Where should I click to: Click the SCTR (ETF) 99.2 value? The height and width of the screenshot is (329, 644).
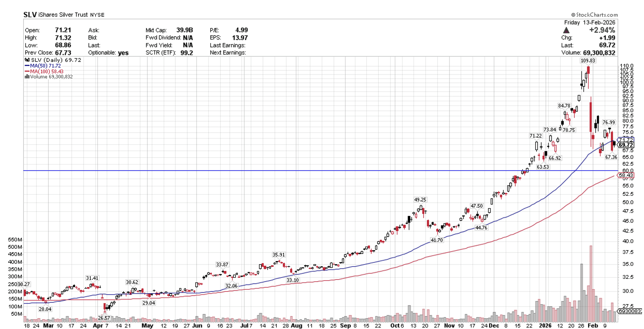187,53
